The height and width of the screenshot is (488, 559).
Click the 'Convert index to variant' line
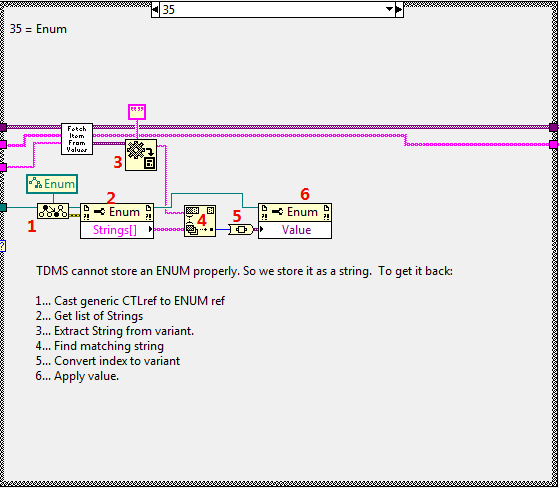tap(108, 361)
